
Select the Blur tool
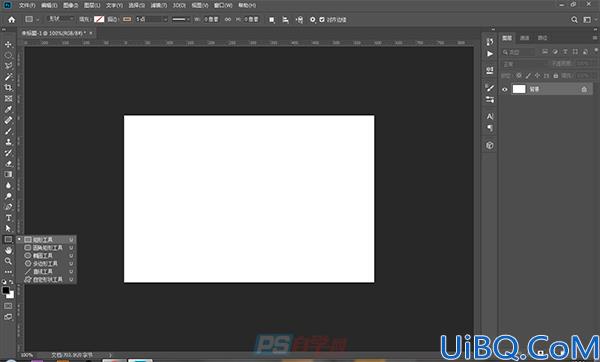pos(8,185)
